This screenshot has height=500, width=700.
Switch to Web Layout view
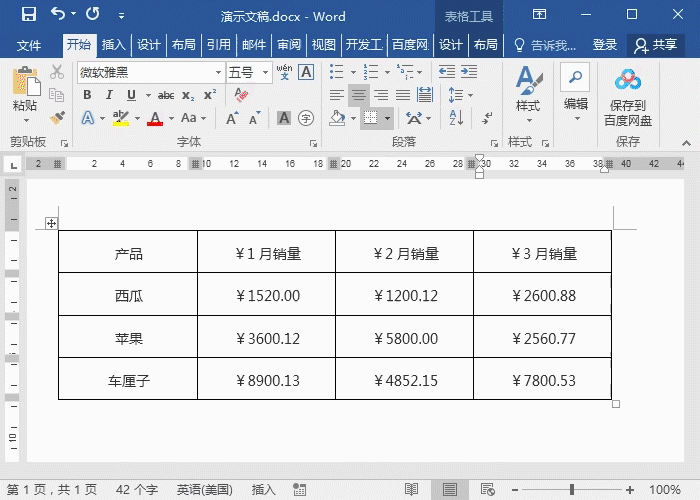coord(488,490)
